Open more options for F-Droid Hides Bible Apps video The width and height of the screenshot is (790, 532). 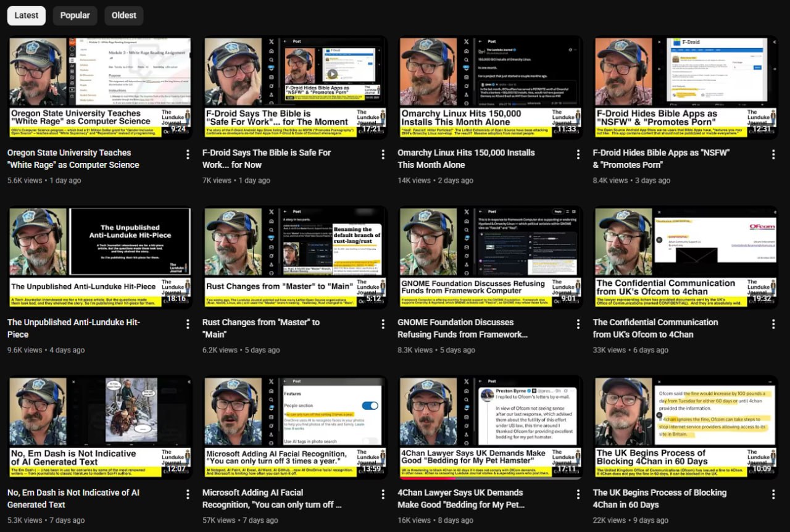click(x=773, y=154)
